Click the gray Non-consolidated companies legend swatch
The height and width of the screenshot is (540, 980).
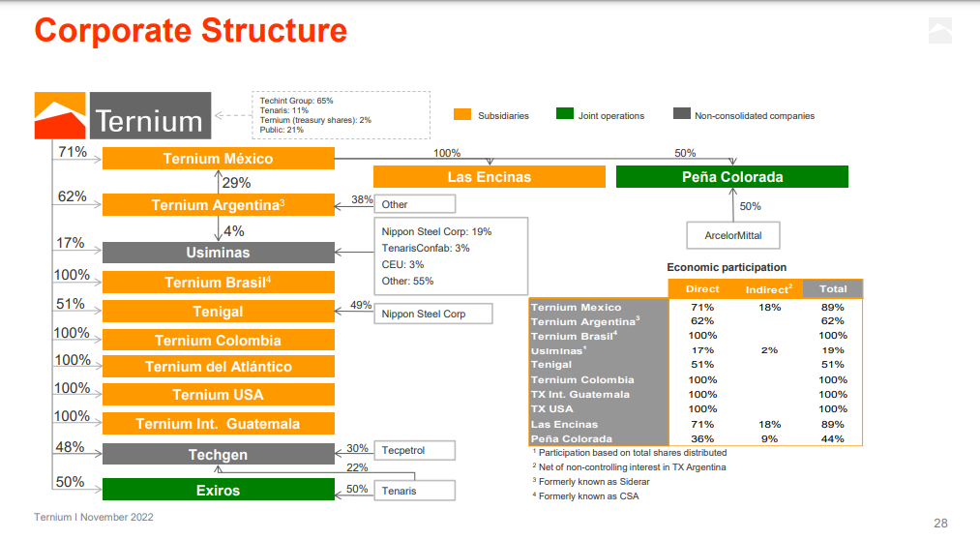[681, 115]
